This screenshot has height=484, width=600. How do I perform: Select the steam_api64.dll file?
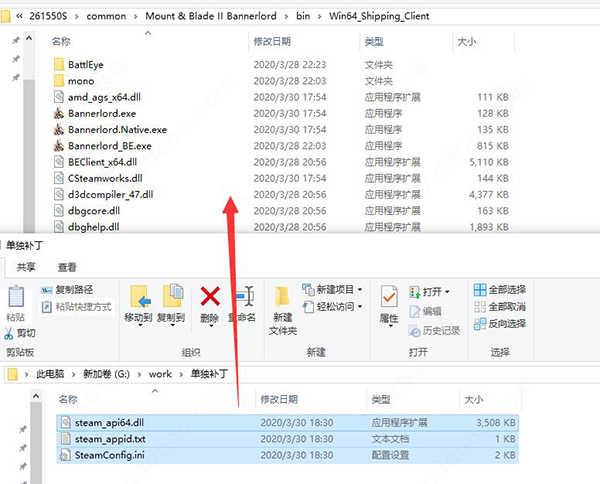(x=110, y=422)
